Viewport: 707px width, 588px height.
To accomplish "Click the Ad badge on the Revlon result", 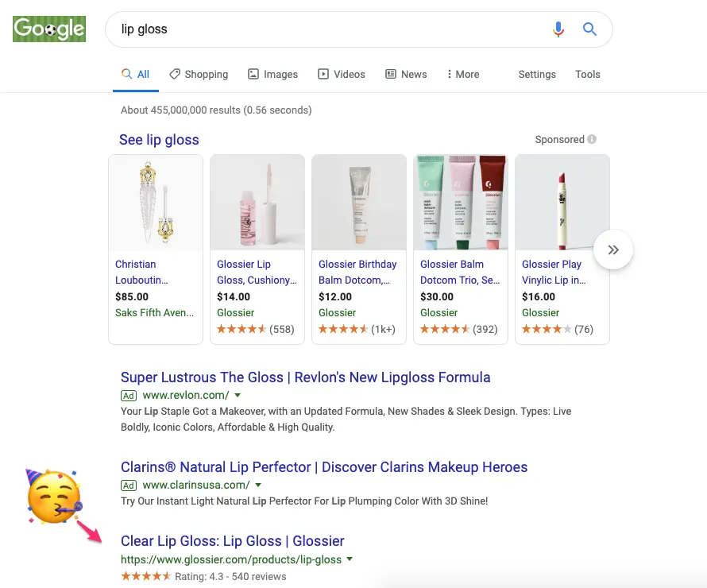I will (x=129, y=395).
